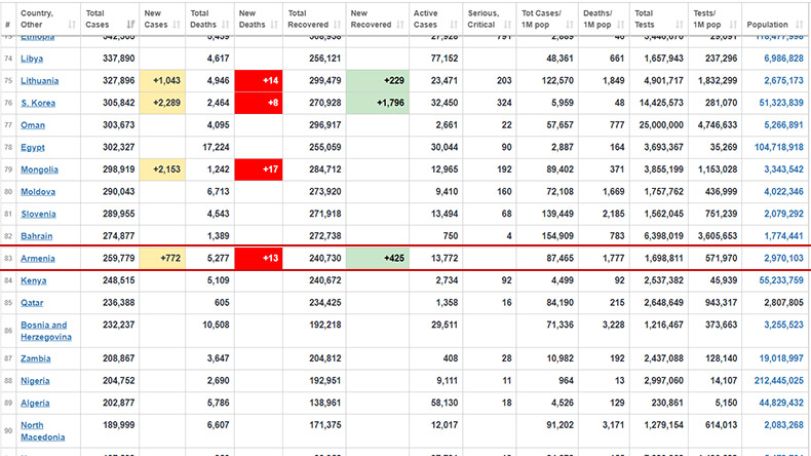Viewport: 811px width, 456px height.
Task: Open the Libya country link
Action: point(32,58)
